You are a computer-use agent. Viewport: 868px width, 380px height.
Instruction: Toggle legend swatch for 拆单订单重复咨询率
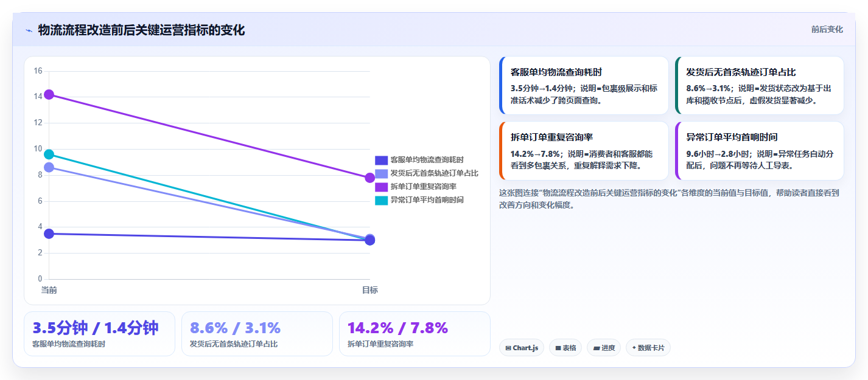tap(381, 187)
